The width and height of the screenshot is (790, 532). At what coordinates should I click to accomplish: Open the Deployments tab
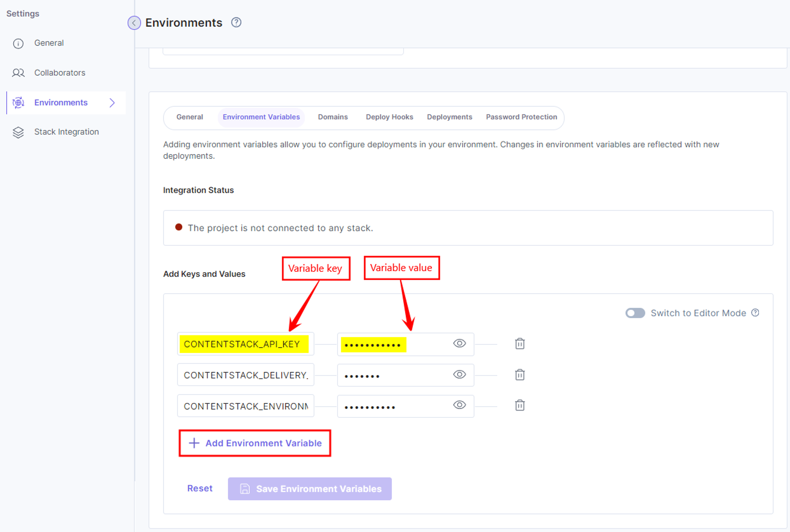pyautogui.click(x=450, y=117)
